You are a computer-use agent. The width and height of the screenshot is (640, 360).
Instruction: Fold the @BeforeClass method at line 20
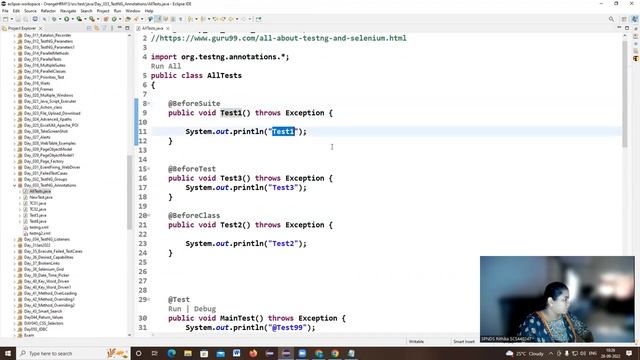[x=149, y=216]
